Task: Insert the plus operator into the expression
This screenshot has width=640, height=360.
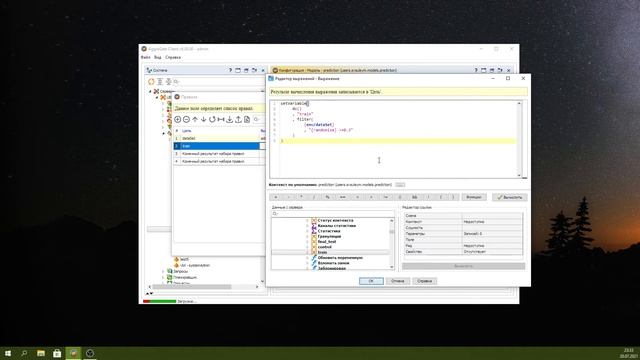Action: (276, 197)
